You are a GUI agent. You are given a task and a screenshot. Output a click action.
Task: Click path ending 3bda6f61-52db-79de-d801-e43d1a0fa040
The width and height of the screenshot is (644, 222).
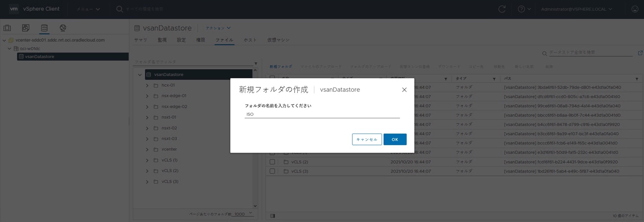click(562, 87)
